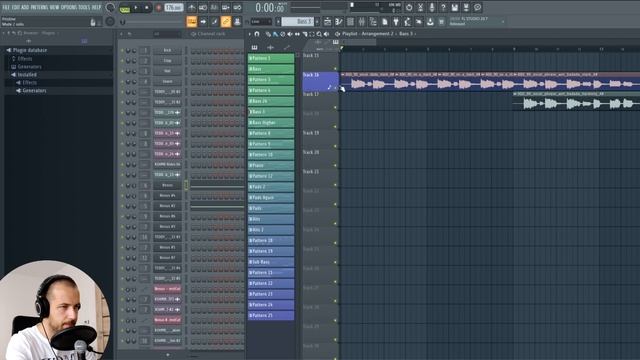The image size is (640, 360).
Task: Toggle the countdown-before-recording icon
Action: [214, 7]
